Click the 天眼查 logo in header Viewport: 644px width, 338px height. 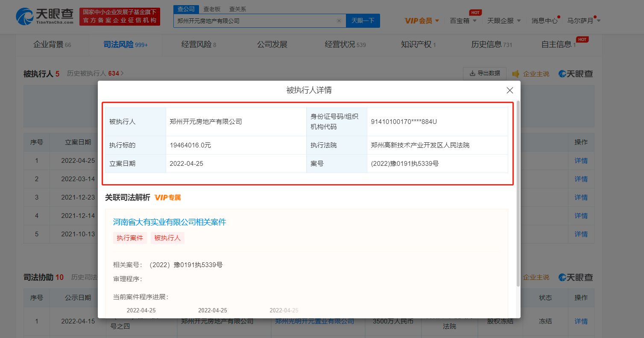click(45, 17)
